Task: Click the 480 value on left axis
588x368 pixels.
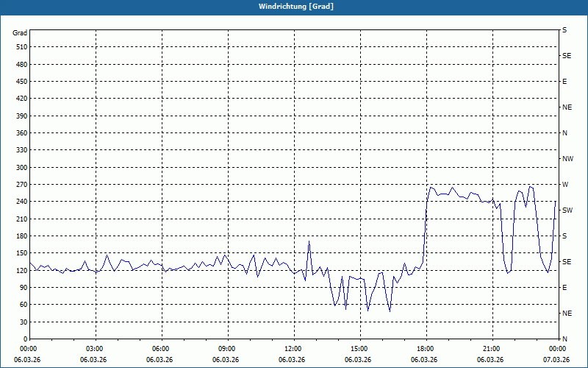Action: tap(22, 65)
